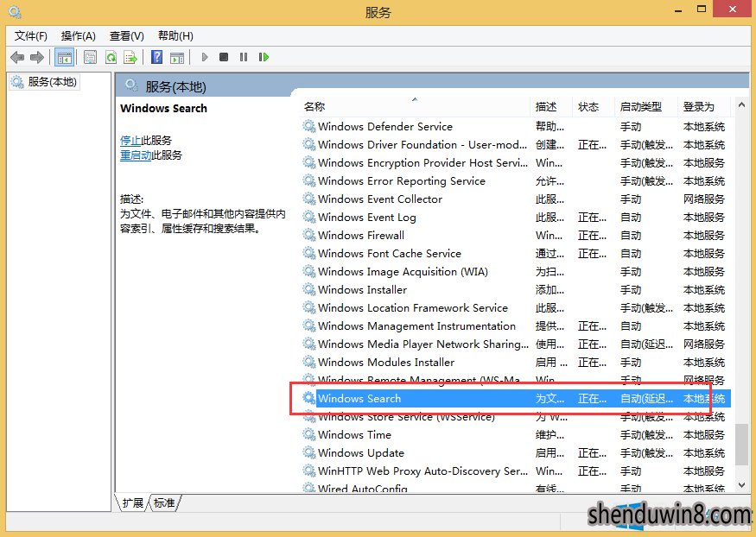Viewport: 756px width, 537px height.
Task: Click the scrollbar down arrow of services list
Action: (741, 485)
